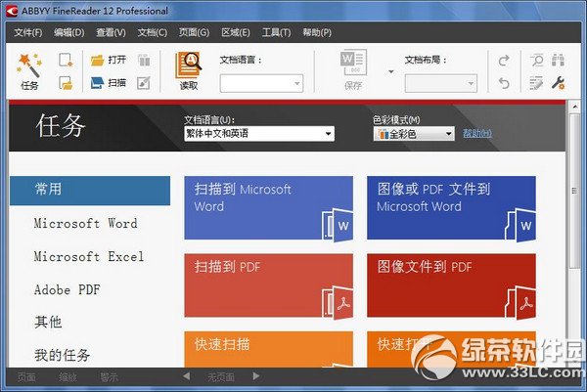Click the vertical scrollbar thumb
The width and height of the screenshot is (587, 392).
[574, 191]
